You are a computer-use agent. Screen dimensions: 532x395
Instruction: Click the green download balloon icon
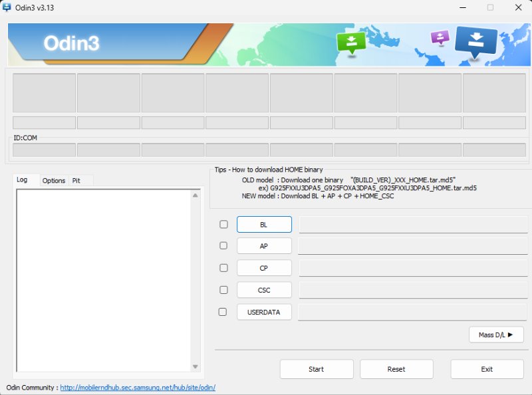coord(350,41)
